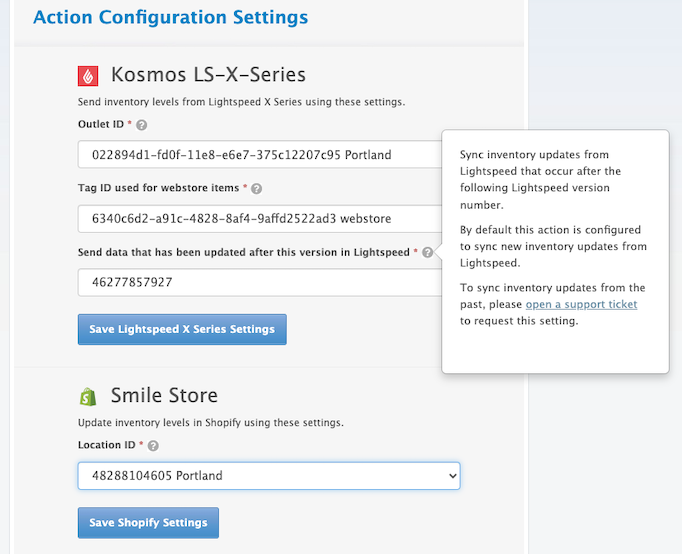Click the green Shopify bag icon
This screenshot has height=554, width=682.
click(88, 396)
